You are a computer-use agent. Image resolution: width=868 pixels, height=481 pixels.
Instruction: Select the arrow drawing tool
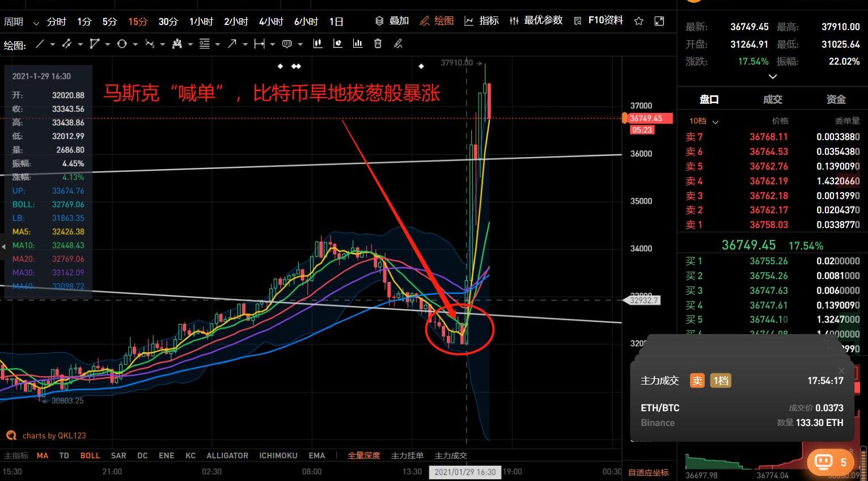pyautogui.click(x=232, y=44)
